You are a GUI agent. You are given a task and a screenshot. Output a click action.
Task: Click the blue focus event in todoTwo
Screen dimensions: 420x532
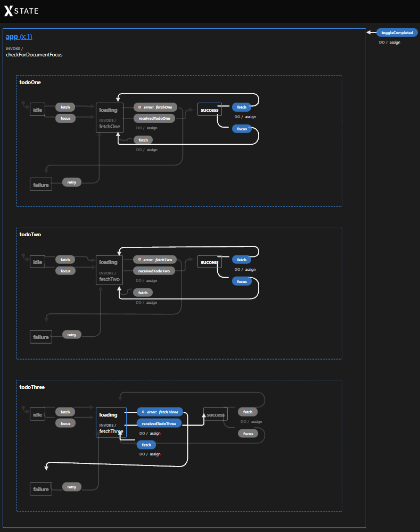point(242,281)
